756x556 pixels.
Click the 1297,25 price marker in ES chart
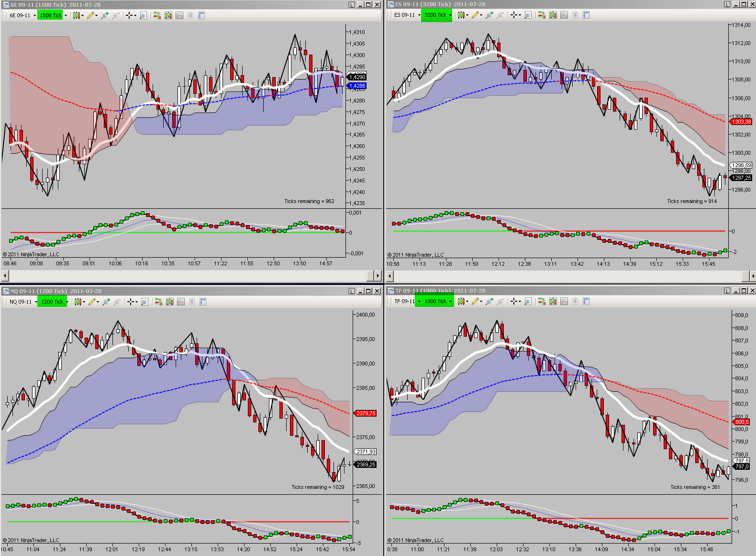point(741,178)
